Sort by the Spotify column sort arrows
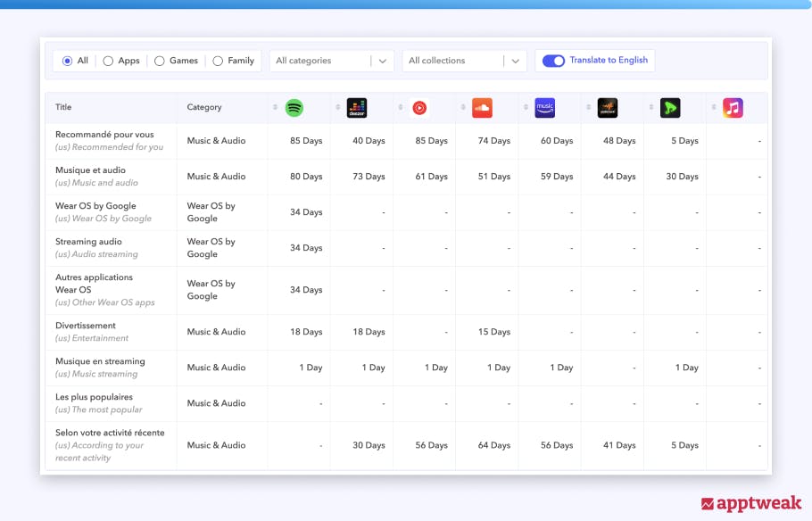This screenshot has height=521, width=812. coord(276,108)
